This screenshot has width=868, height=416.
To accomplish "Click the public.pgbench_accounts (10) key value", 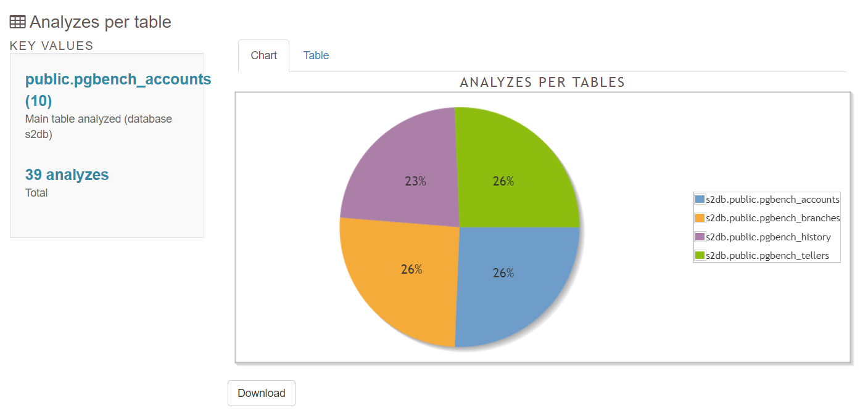I will point(118,90).
